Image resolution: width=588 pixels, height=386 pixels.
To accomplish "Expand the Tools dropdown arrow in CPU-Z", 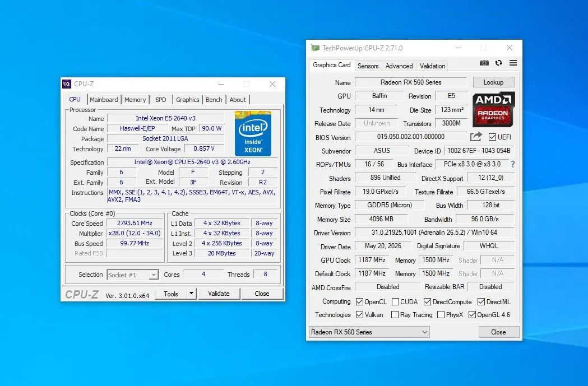I will click(x=191, y=294).
